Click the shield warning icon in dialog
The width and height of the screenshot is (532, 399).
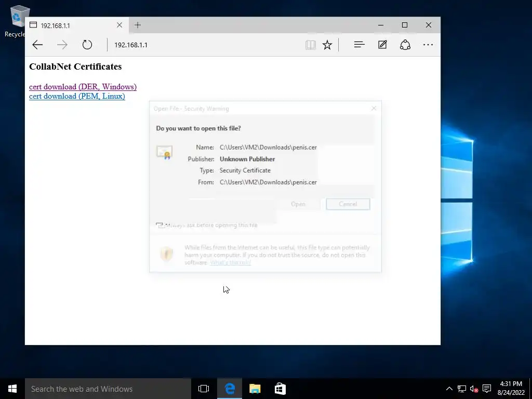tap(167, 254)
